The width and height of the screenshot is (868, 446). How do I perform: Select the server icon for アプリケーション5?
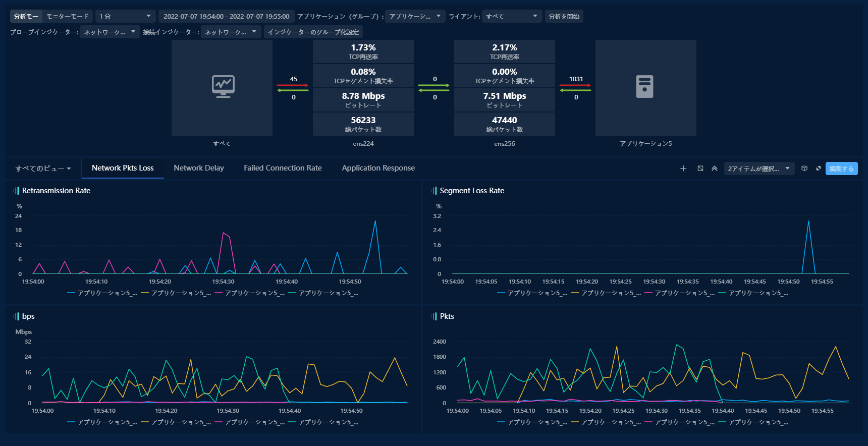(x=645, y=88)
